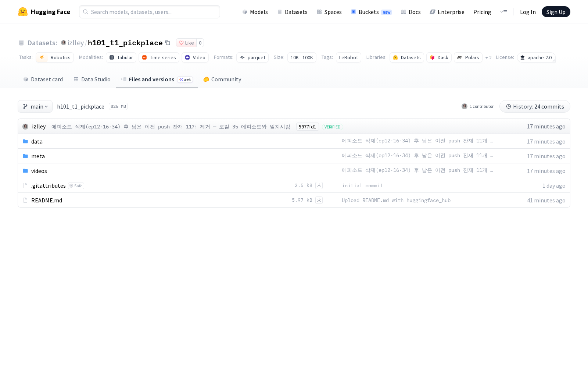The image size is (588, 368).
Task: Like the h101_t1_pickplace dataset
Action: [x=186, y=43]
